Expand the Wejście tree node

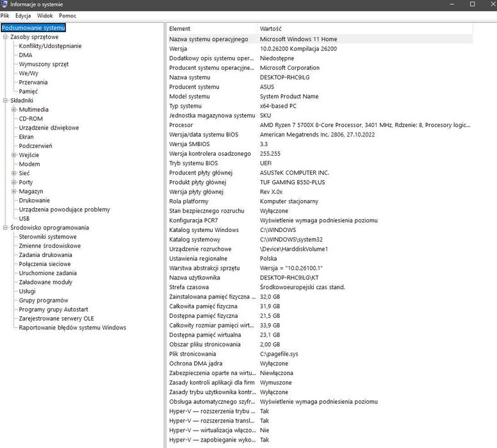pyautogui.click(x=13, y=155)
